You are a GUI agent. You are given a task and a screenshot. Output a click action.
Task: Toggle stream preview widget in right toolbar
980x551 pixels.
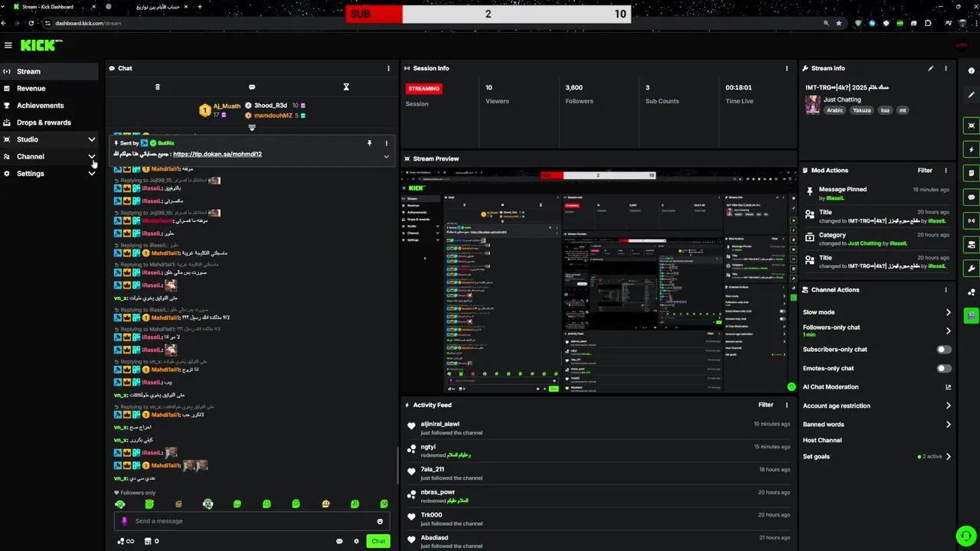[x=971, y=126]
